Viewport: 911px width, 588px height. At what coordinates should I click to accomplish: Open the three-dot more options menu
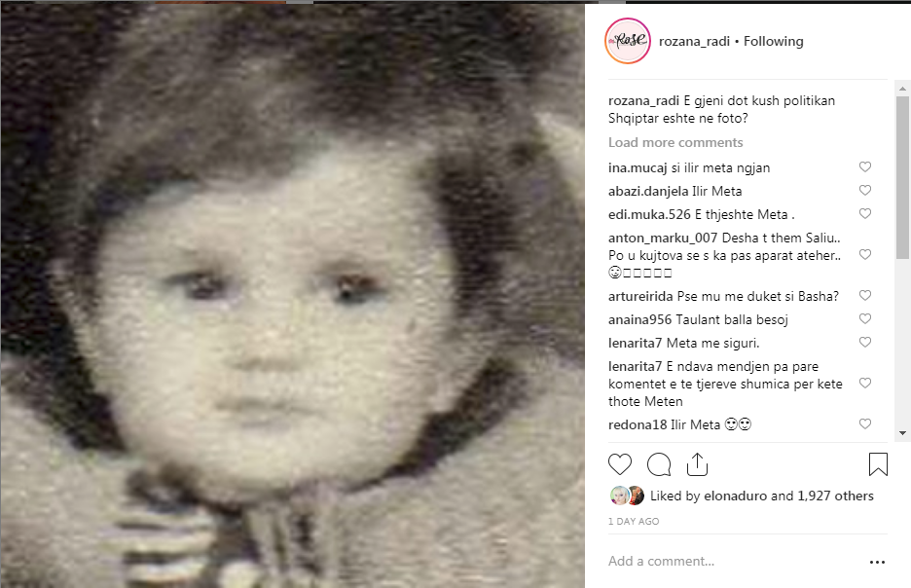click(x=877, y=562)
